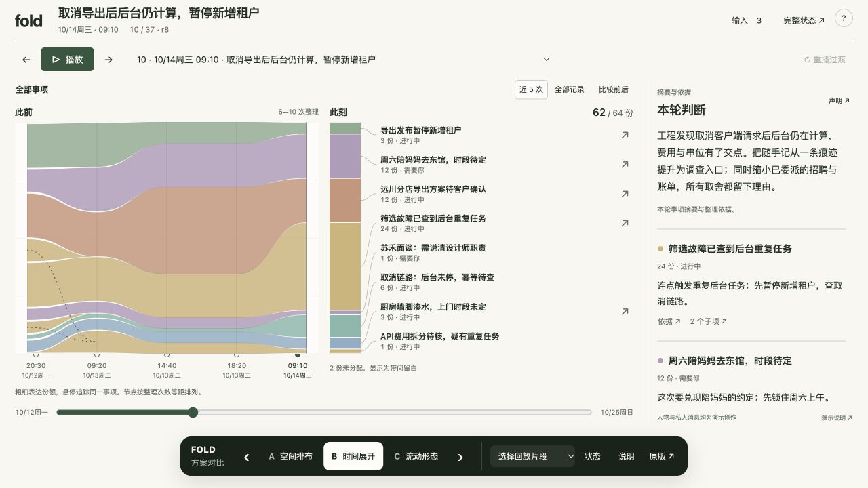This screenshot has height=488, width=868.
Task: Click 周六陪妈妈去东馆 heading in side panel
Action: pyautogui.click(x=730, y=361)
